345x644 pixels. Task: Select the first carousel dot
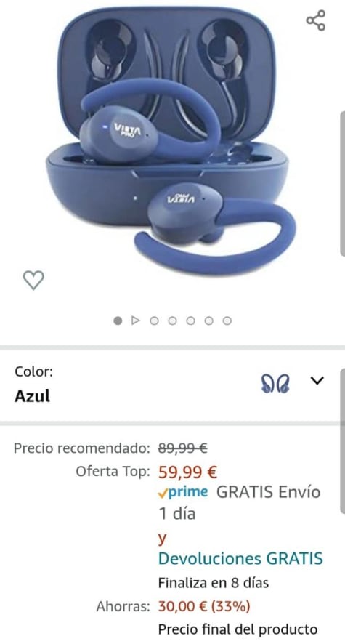(118, 321)
